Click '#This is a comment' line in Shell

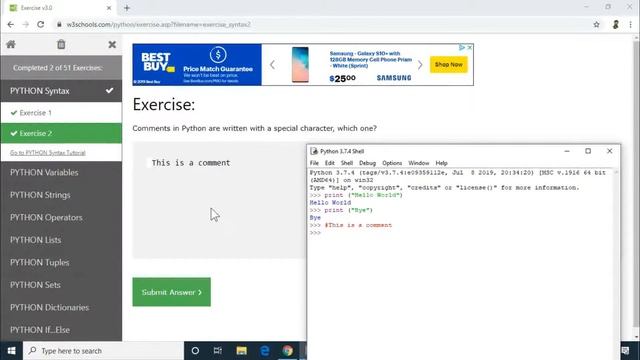[358, 225]
